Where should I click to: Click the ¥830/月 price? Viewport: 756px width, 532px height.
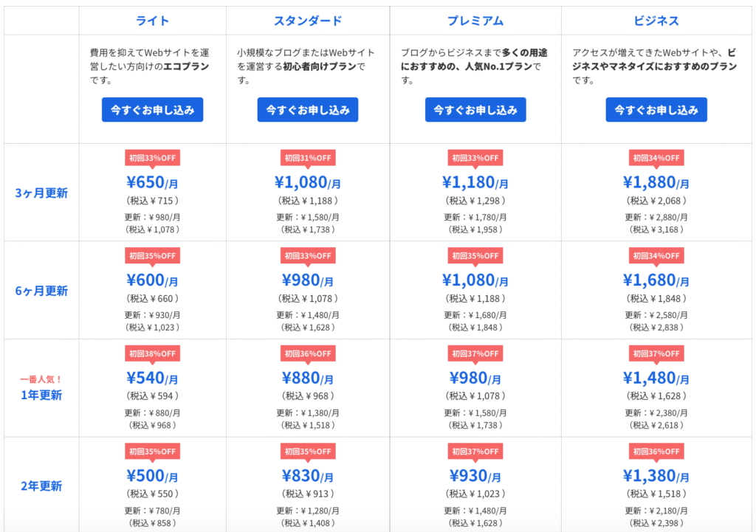(308, 476)
